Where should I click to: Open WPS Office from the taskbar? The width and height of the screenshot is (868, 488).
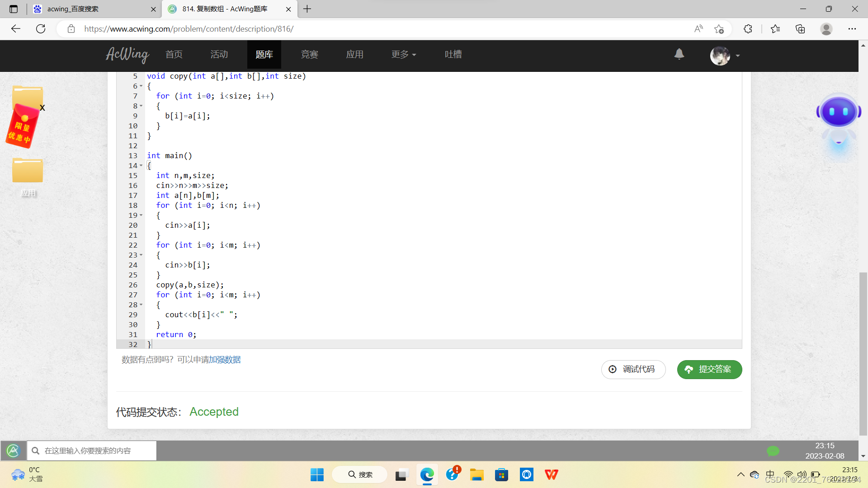(551, 474)
